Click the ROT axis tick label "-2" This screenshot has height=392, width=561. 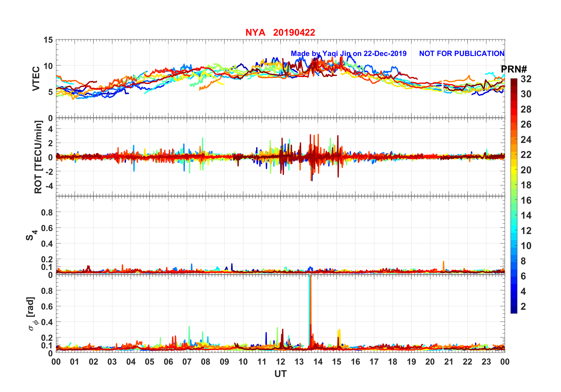pyautogui.click(x=49, y=172)
